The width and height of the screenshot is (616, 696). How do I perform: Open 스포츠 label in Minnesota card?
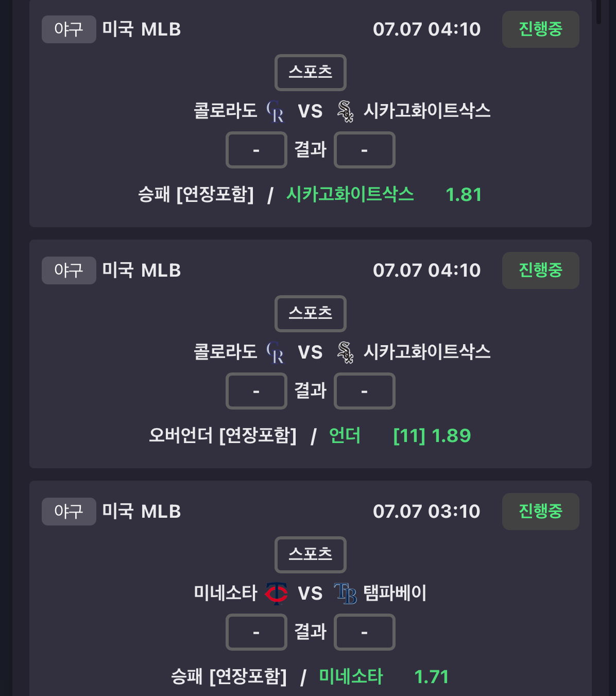pos(311,555)
